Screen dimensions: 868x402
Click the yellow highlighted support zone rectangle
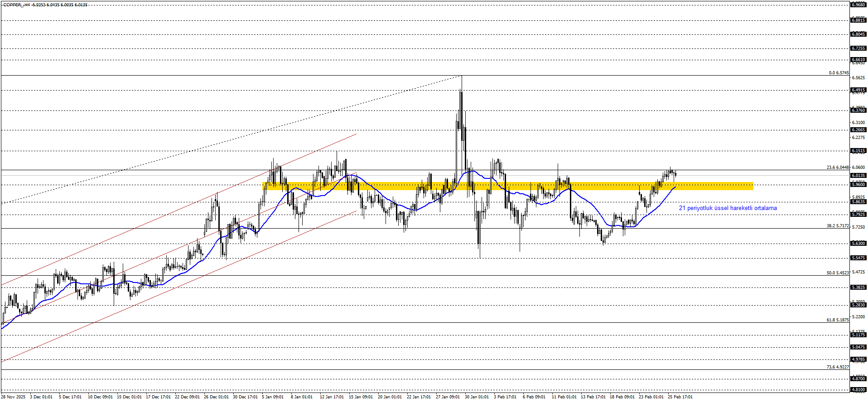(507, 186)
